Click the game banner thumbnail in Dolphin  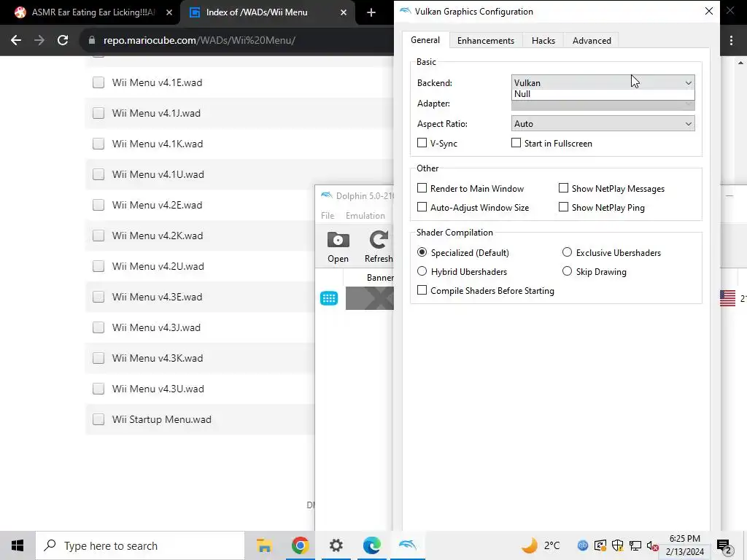(370, 298)
